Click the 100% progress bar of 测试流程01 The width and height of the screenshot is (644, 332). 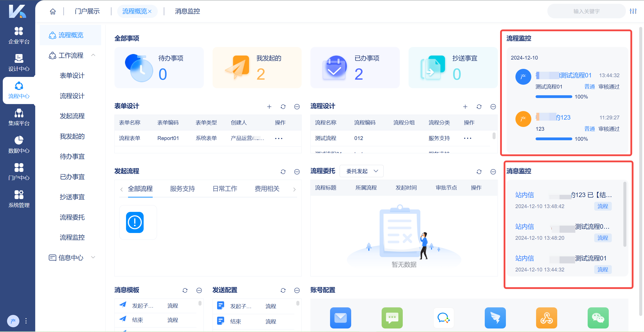click(x=553, y=97)
